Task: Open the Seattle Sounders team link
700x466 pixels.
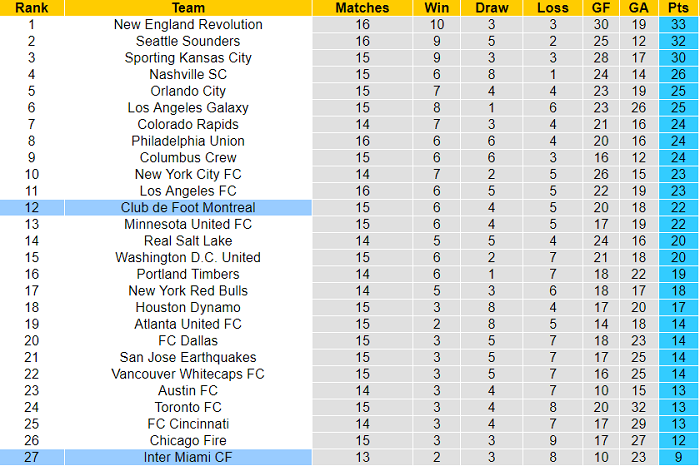Action: [188, 41]
